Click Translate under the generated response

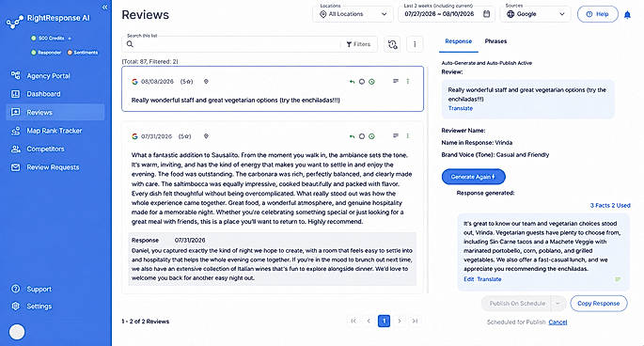(489, 279)
